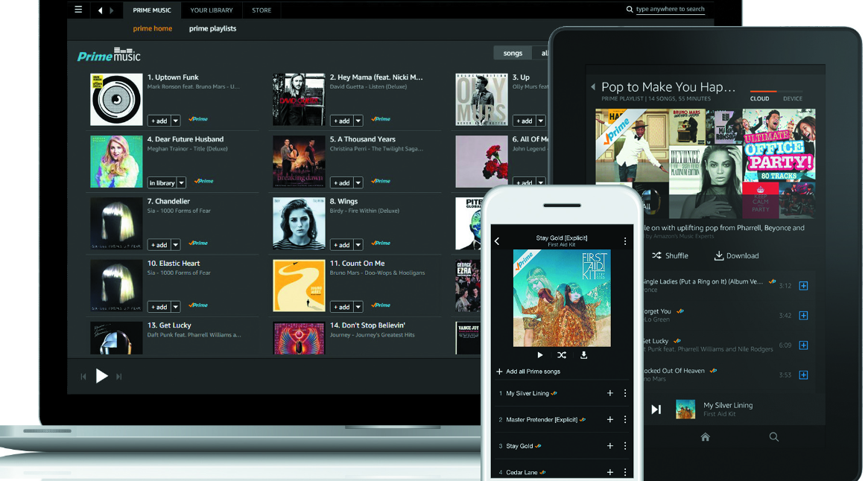Expand the add dropdown for Chandelier
Screen dimensions: 868x481
click(176, 245)
